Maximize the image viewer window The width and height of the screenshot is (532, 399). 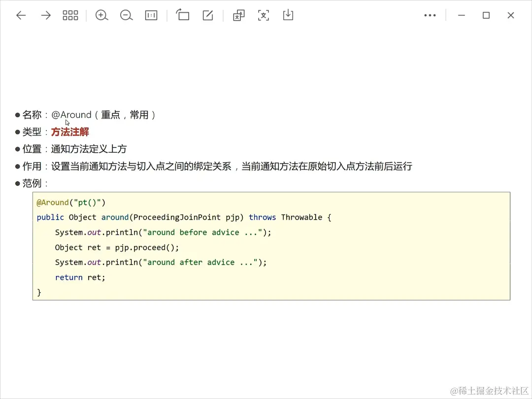click(x=486, y=15)
